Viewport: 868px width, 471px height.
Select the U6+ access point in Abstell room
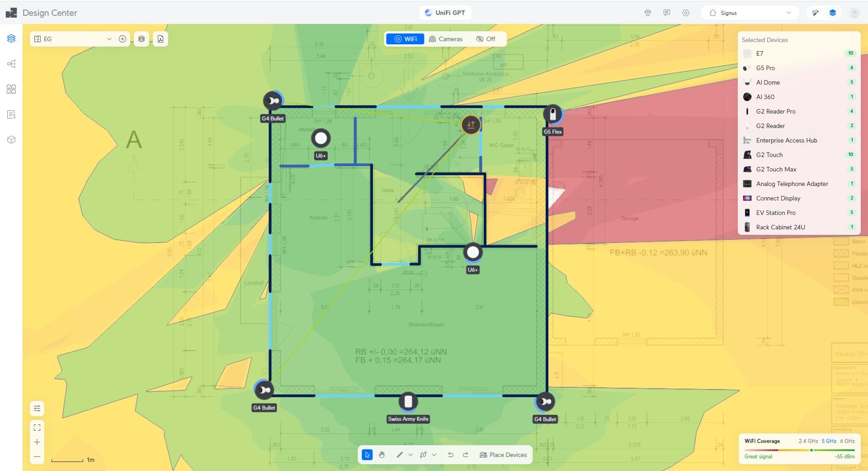[321, 138]
